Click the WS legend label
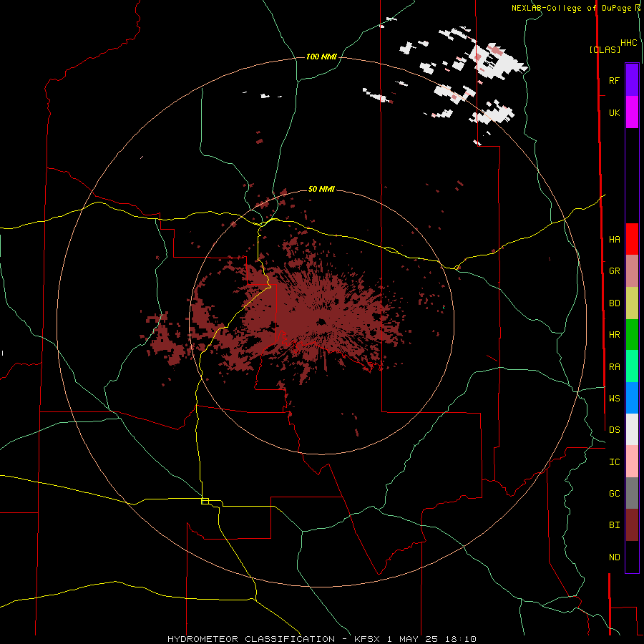Image resolution: width=644 pixels, height=644 pixels. pos(614,399)
